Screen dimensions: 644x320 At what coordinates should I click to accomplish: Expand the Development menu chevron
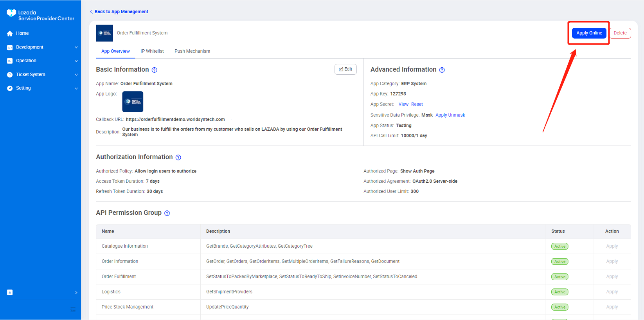click(x=76, y=47)
